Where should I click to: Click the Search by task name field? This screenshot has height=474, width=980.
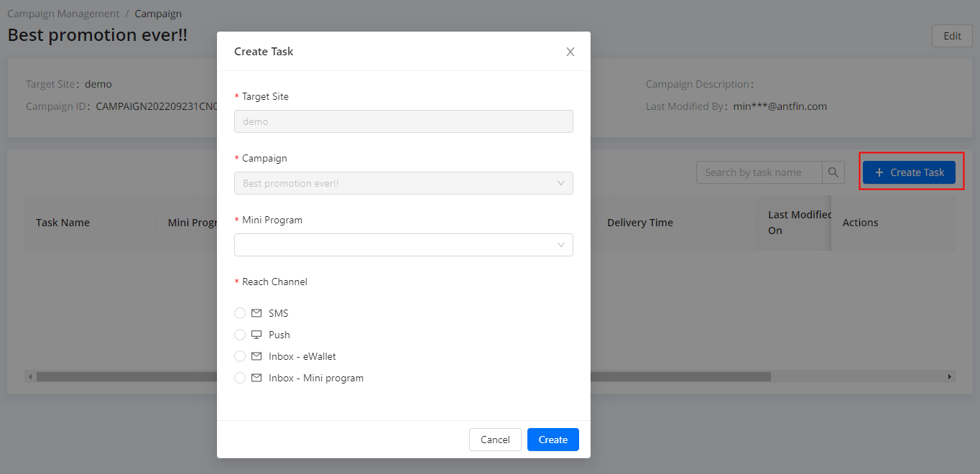pyautogui.click(x=759, y=172)
